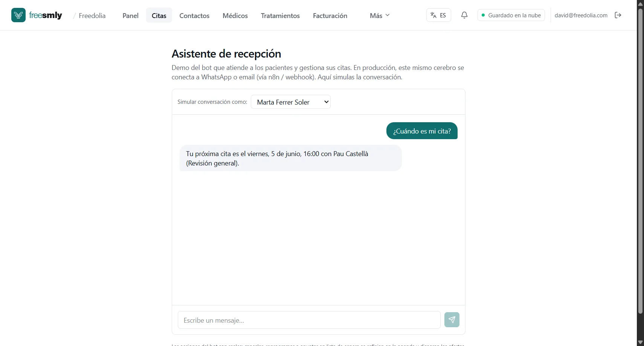Go to the Panel tab
The image size is (644, 346).
coord(130,15)
